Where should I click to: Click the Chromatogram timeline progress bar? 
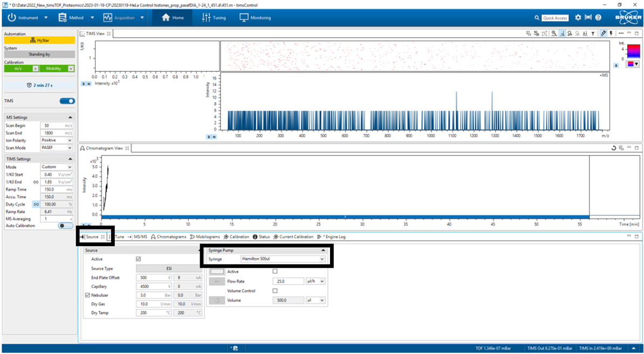pyautogui.click(x=345, y=217)
